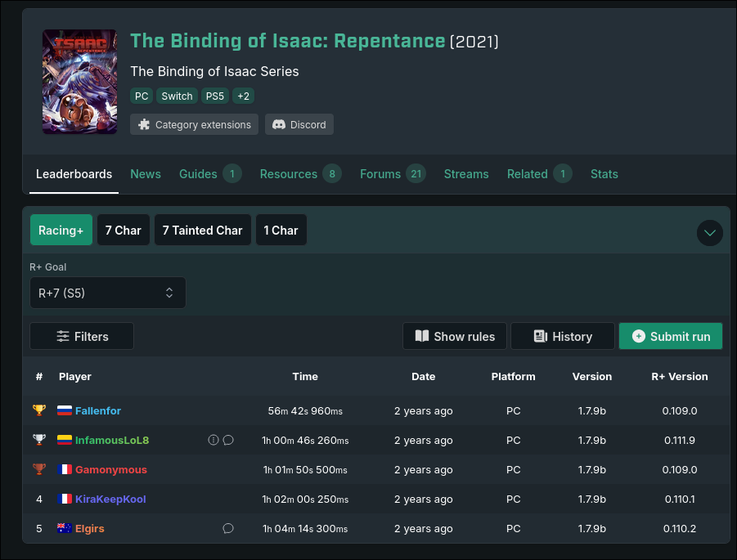737x560 pixels.
Task: Open KiraKeepKool's player profile
Action: click(110, 500)
